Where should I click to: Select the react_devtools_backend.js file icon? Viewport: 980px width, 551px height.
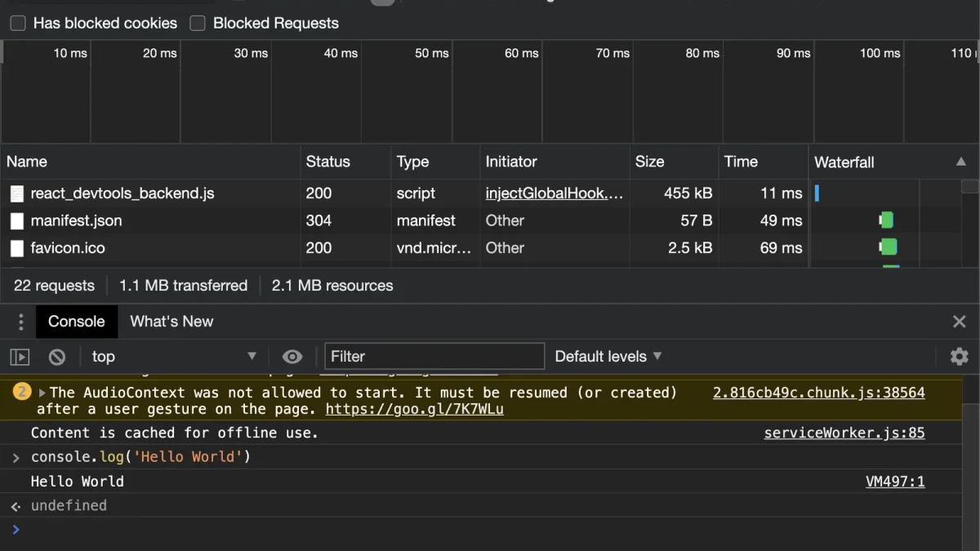pyautogui.click(x=17, y=193)
